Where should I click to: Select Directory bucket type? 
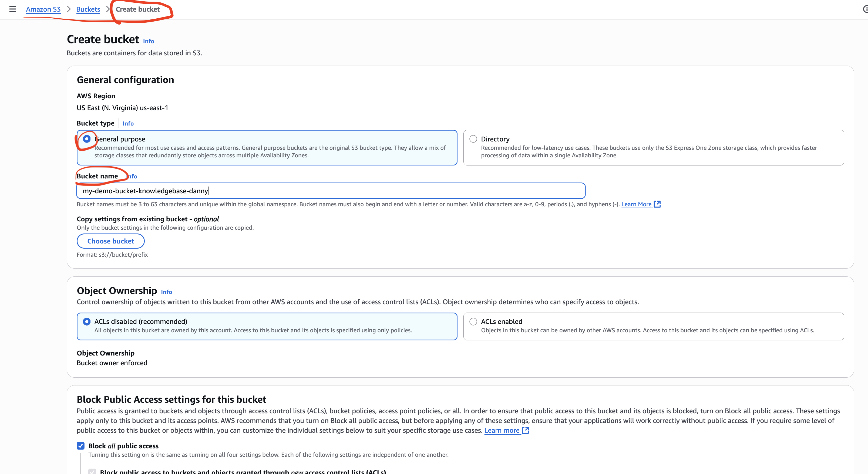click(x=473, y=139)
